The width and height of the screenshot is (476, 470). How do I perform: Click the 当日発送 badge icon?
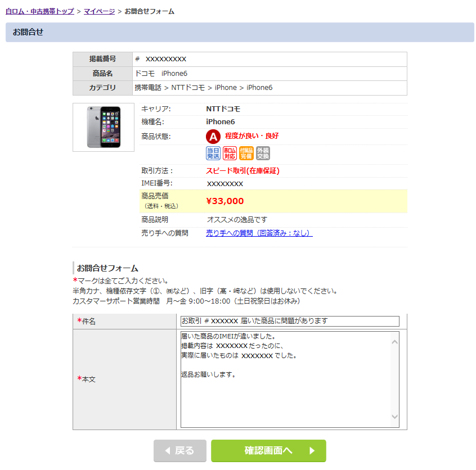tap(213, 153)
